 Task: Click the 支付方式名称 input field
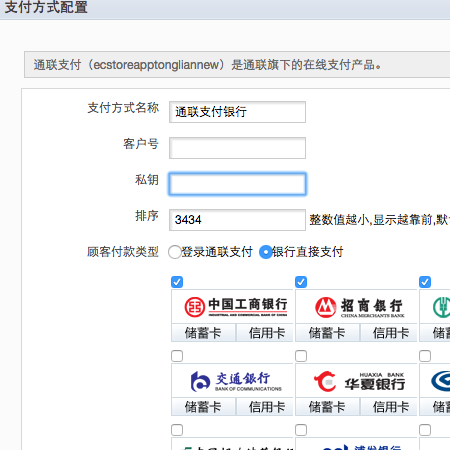237,112
